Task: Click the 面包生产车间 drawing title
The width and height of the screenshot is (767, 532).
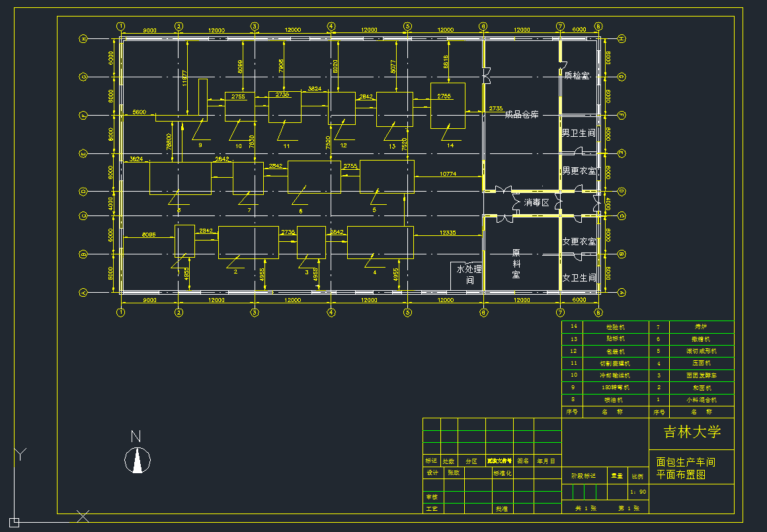Action: point(686,462)
